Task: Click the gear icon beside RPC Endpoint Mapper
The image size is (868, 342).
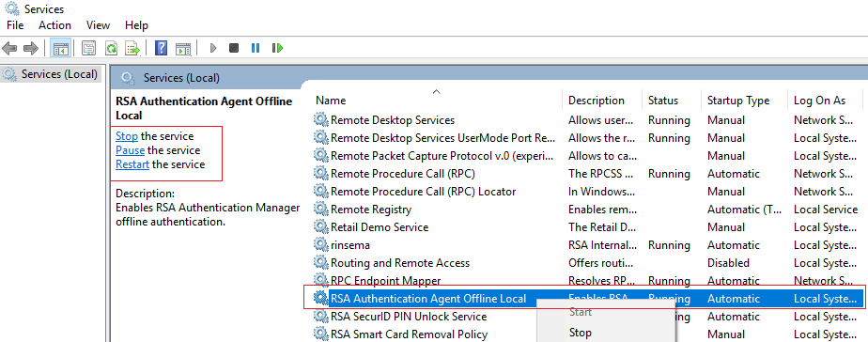Action: point(320,280)
